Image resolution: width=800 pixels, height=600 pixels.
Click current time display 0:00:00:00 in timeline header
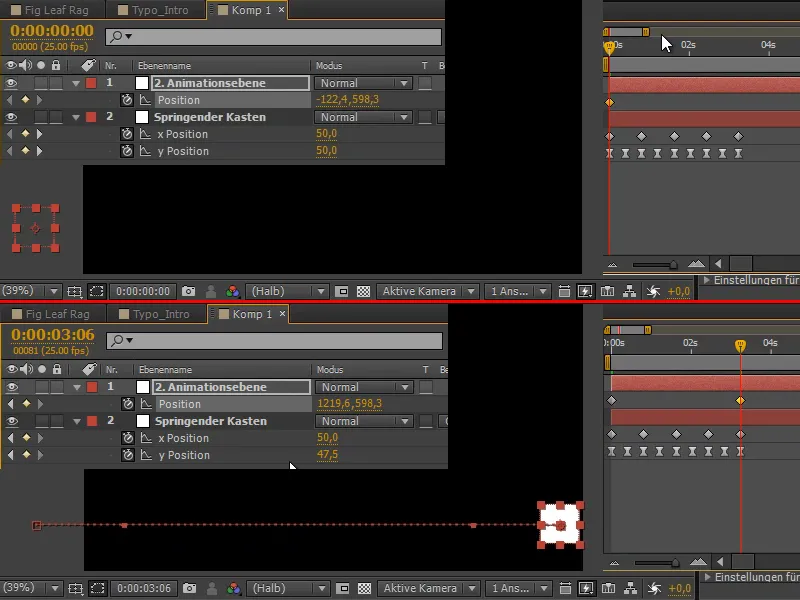click(52, 31)
